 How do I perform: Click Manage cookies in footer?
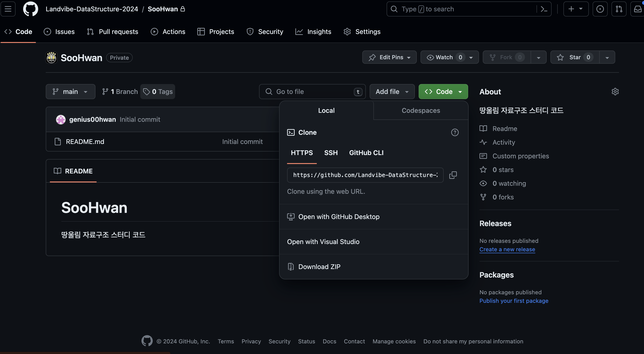tap(394, 341)
